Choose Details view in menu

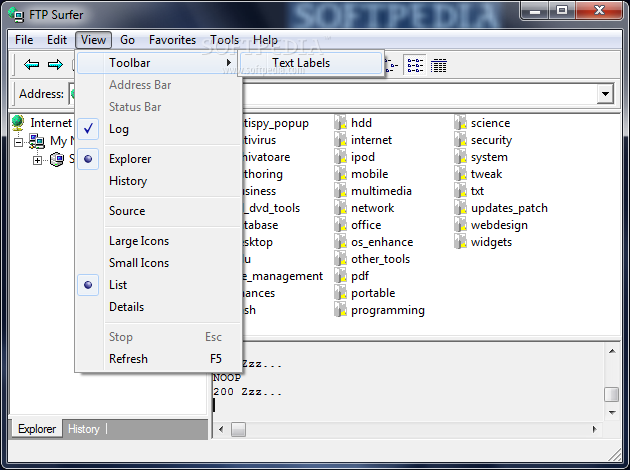tap(159, 307)
